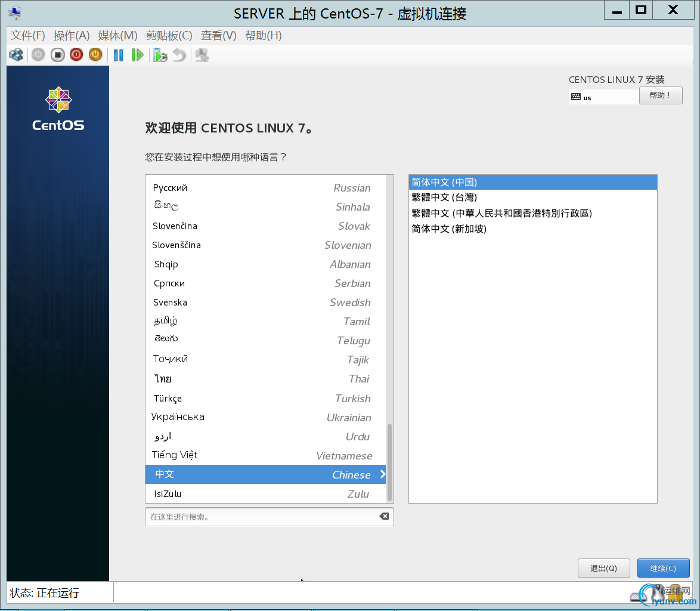The width and height of the screenshot is (700, 611).
Task: Click the Ctrl+Alt+Del toolbar icon
Action: click(x=16, y=55)
